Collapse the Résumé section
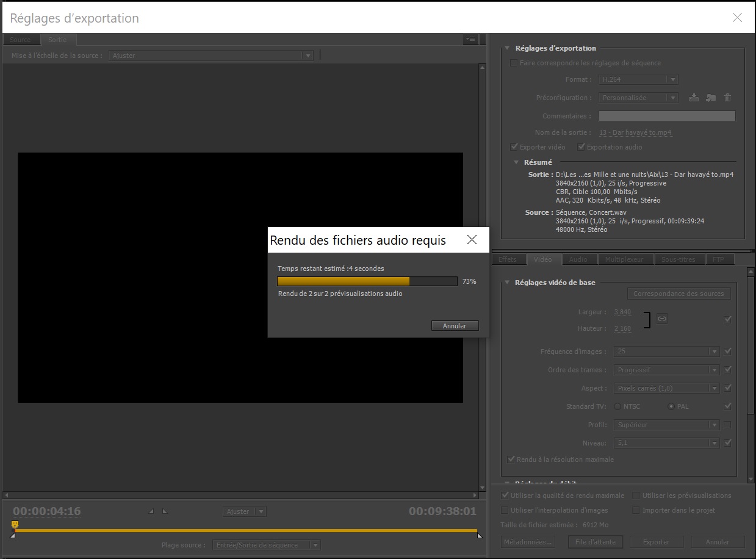This screenshot has height=559, width=756. tap(515, 162)
